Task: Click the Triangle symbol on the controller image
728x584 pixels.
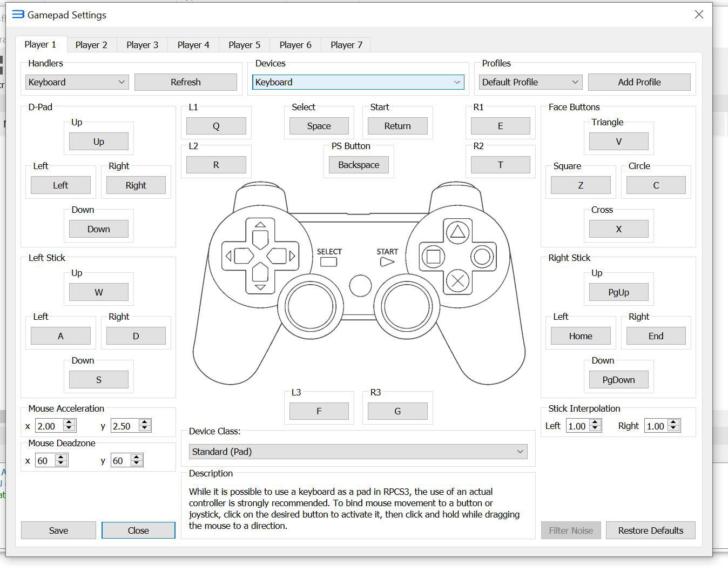Action: tap(457, 232)
